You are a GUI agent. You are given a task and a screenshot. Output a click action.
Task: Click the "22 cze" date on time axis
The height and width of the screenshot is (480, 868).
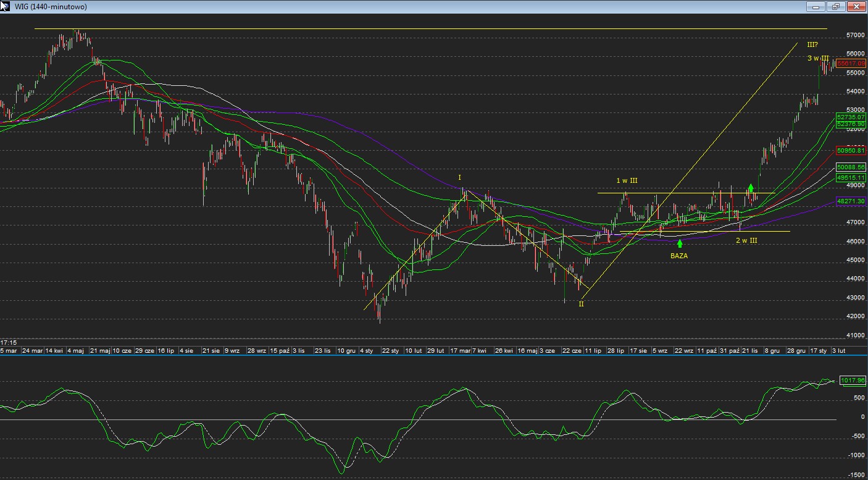pos(571,351)
